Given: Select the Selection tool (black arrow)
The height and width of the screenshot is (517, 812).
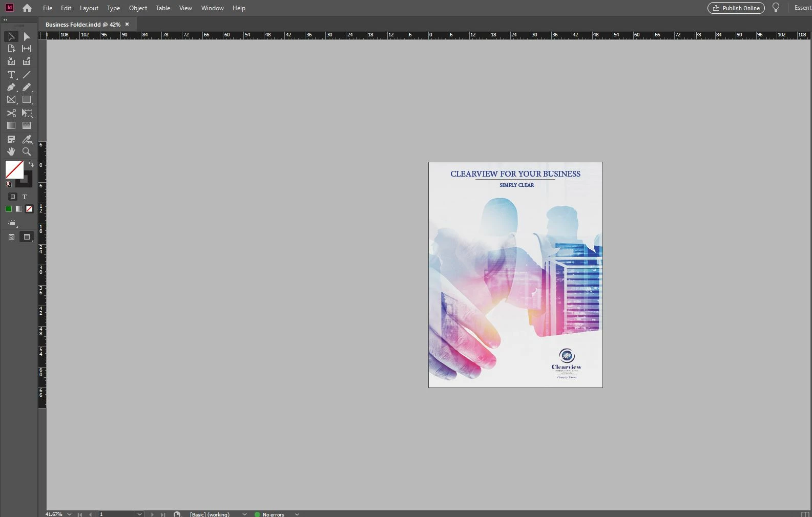Looking at the screenshot, I should tap(11, 36).
